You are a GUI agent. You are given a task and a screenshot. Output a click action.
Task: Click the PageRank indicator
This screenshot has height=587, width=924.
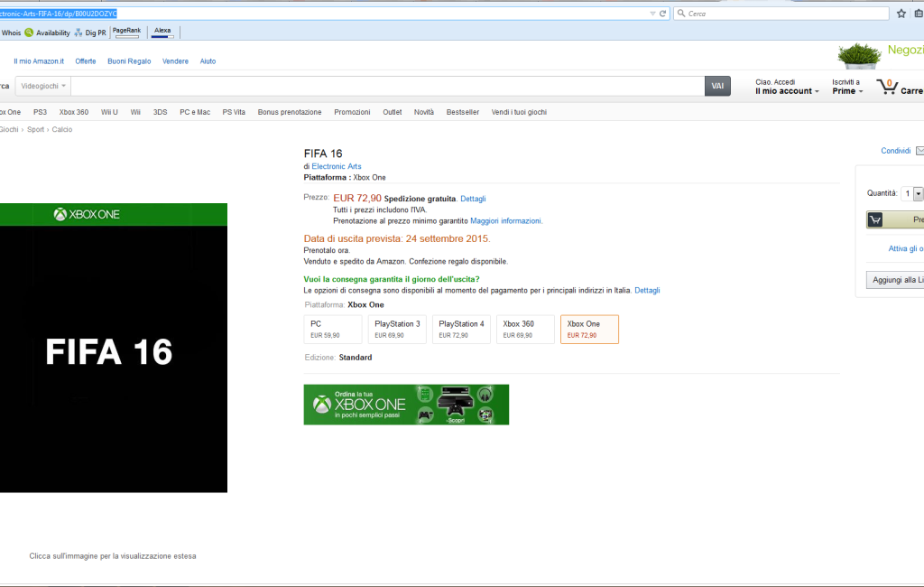126,33
